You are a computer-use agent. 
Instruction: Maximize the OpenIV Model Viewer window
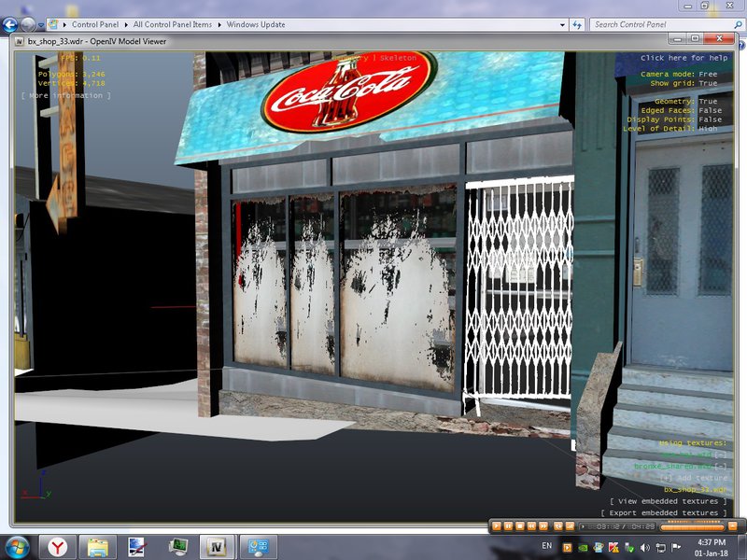(695, 38)
